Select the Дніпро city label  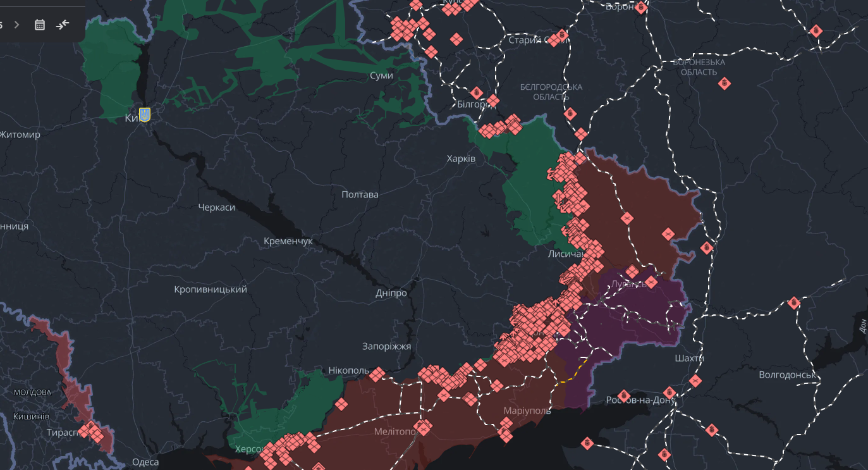[391, 293]
